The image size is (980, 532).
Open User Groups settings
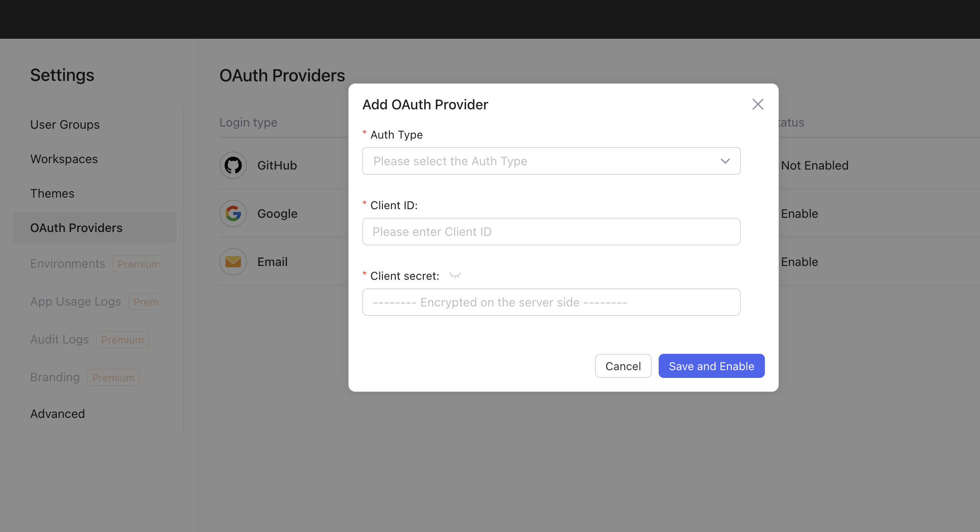click(x=65, y=124)
